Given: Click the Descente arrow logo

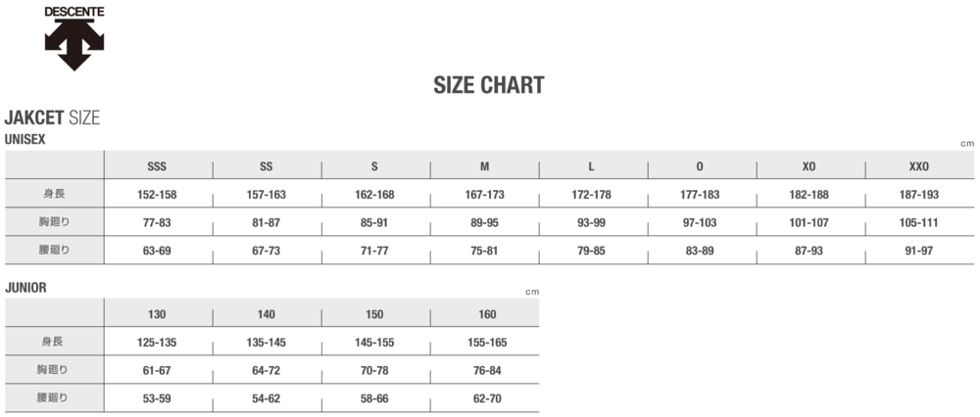Looking at the screenshot, I should point(73,46).
